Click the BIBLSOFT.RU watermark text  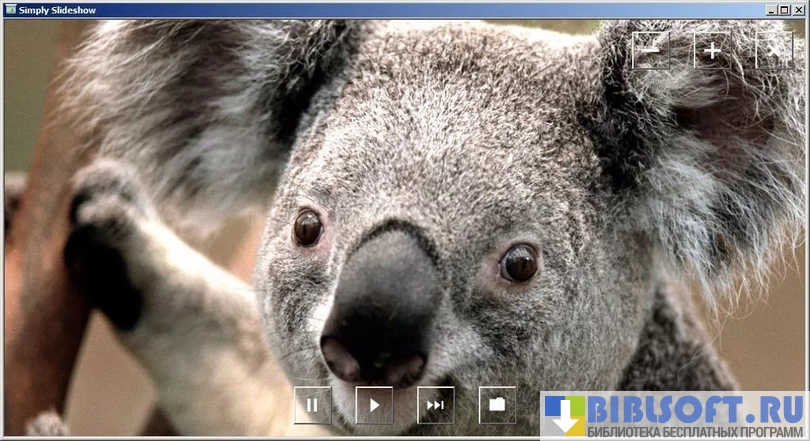click(x=695, y=409)
